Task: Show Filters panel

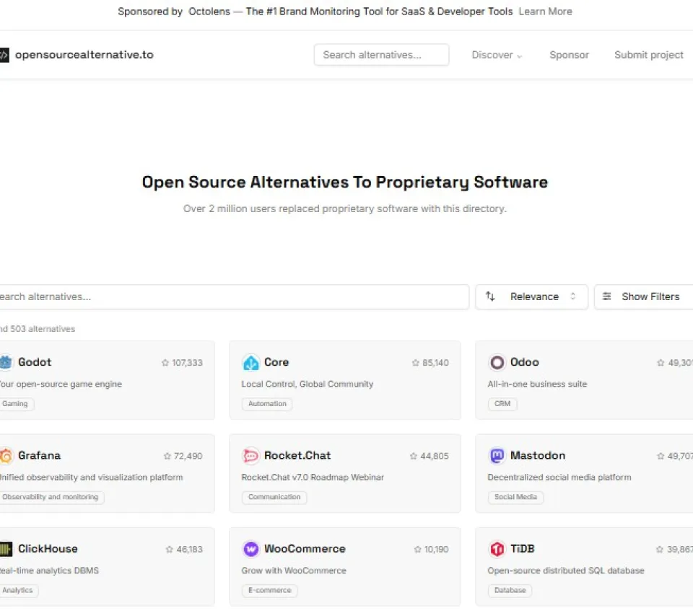Action: (643, 296)
